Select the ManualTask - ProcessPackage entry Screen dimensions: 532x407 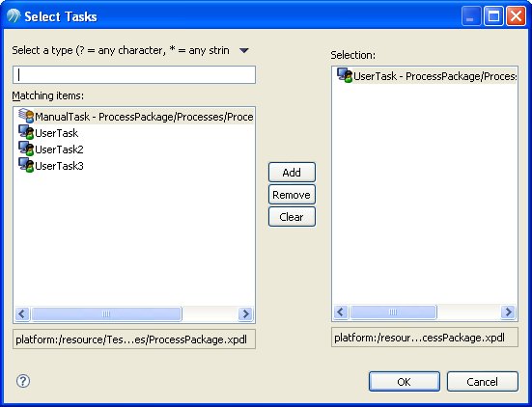click(144, 117)
